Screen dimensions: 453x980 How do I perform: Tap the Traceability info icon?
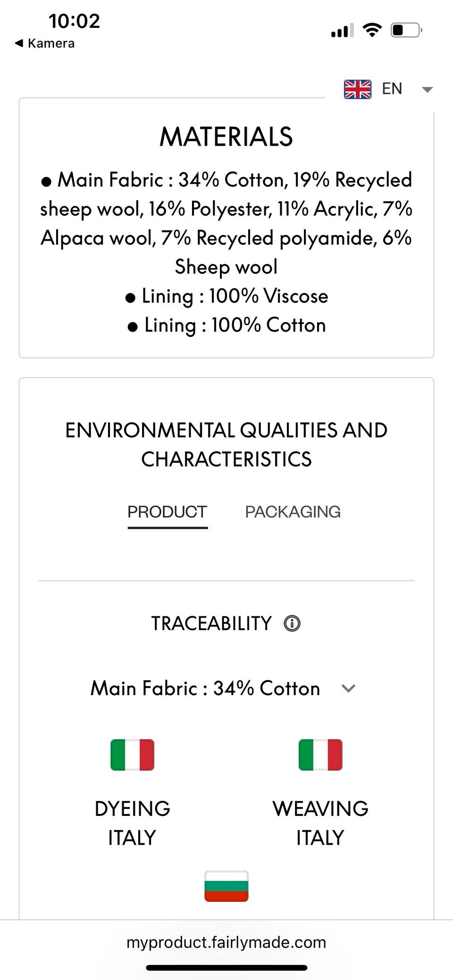[292, 623]
